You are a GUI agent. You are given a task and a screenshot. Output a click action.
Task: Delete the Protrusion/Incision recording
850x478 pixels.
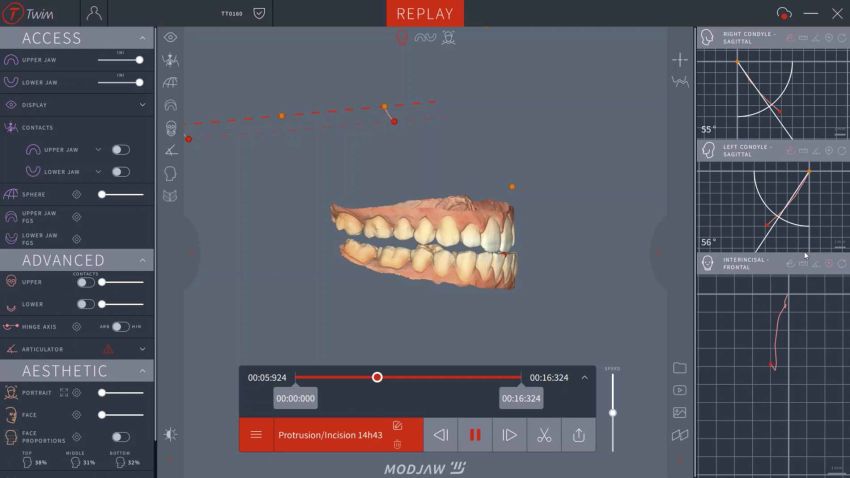[397, 444]
